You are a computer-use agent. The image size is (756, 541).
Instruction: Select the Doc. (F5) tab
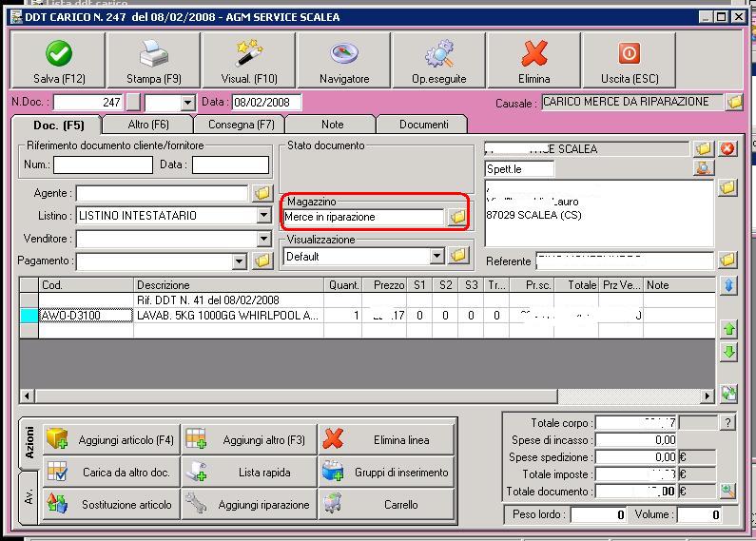coord(58,126)
